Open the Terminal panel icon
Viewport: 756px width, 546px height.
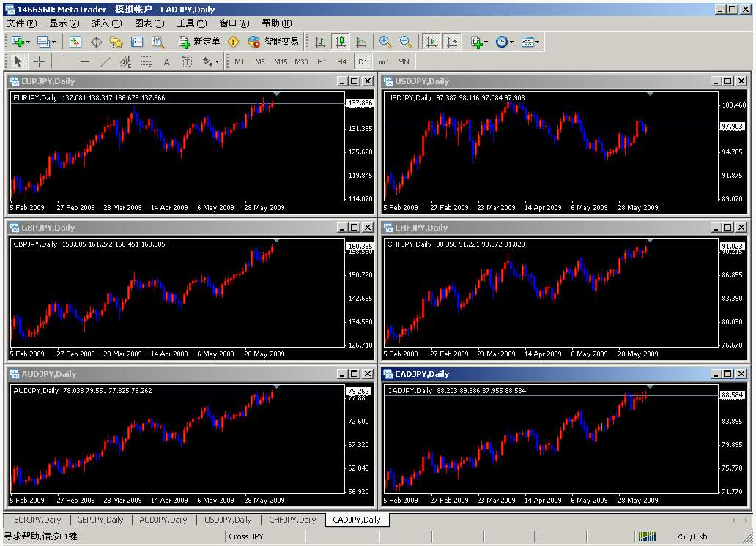(137, 42)
